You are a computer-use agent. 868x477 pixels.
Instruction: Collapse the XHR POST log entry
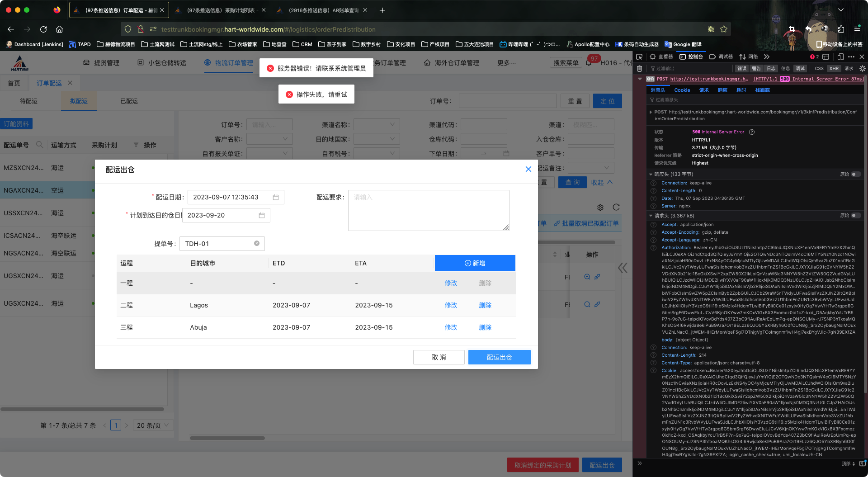coord(640,79)
